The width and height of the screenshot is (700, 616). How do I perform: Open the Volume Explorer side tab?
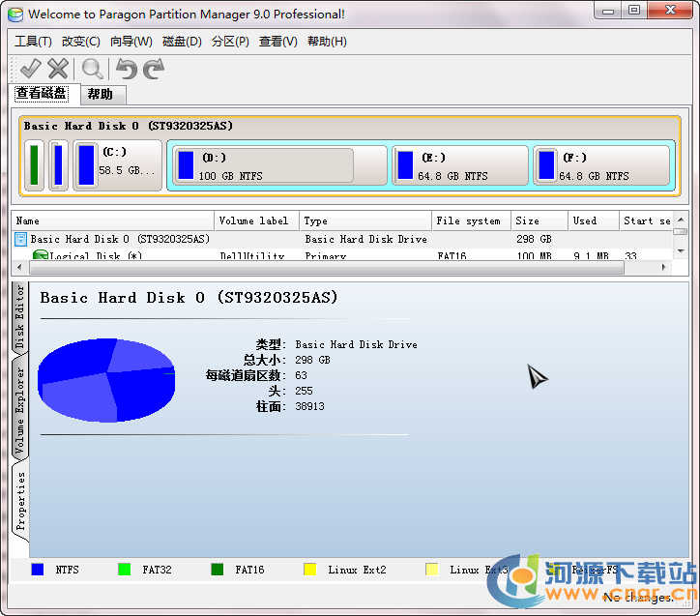[x=19, y=410]
